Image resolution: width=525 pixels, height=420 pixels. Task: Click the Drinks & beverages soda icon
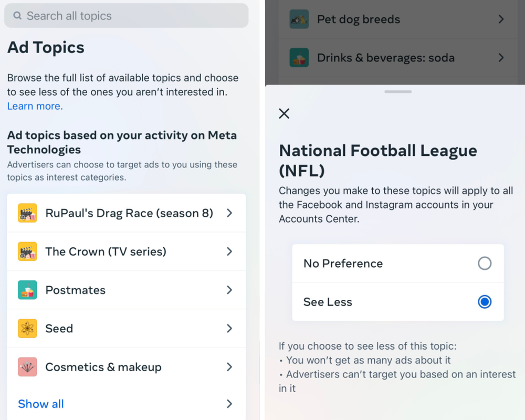pyautogui.click(x=299, y=58)
